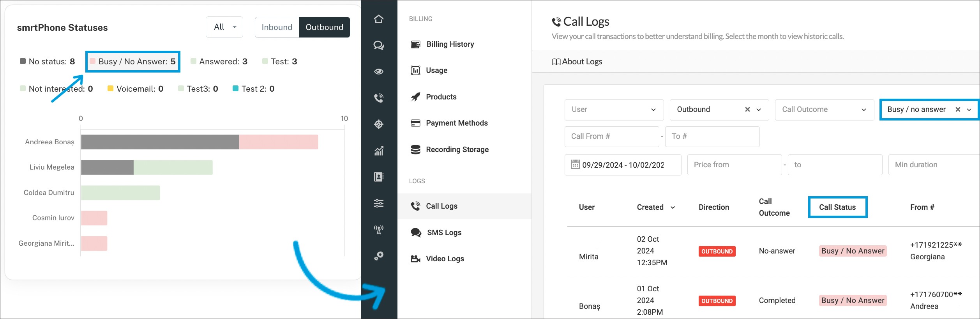This screenshot has width=980, height=319.
Task: Switch to Inbound calls view
Action: point(277,27)
